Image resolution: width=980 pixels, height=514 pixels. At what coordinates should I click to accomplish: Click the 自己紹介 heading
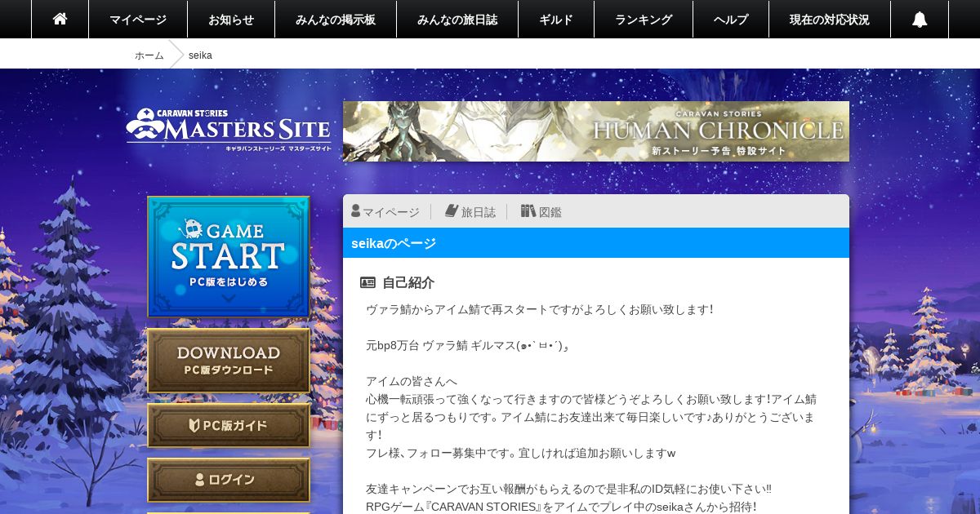click(x=408, y=283)
